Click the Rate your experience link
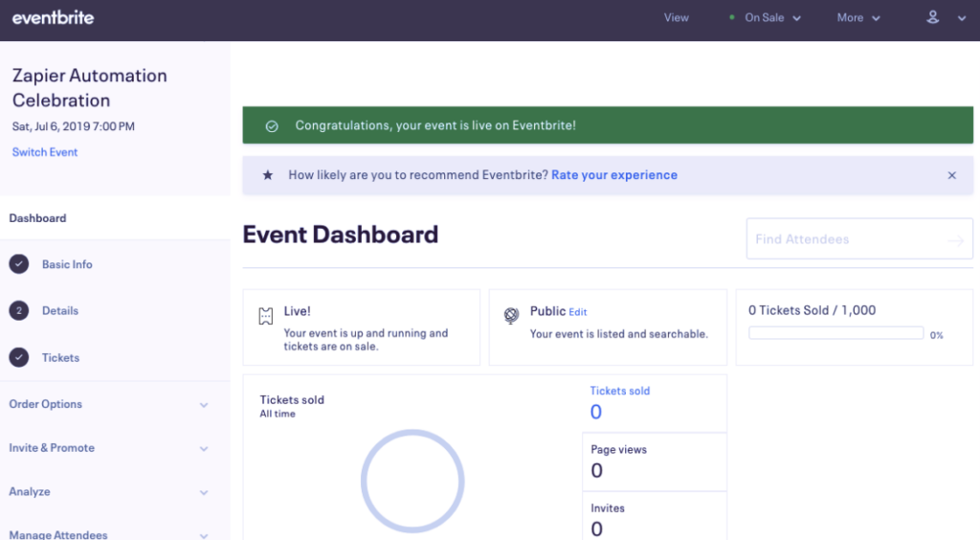This screenshot has height=540, width=980. [x=614, y=175]
